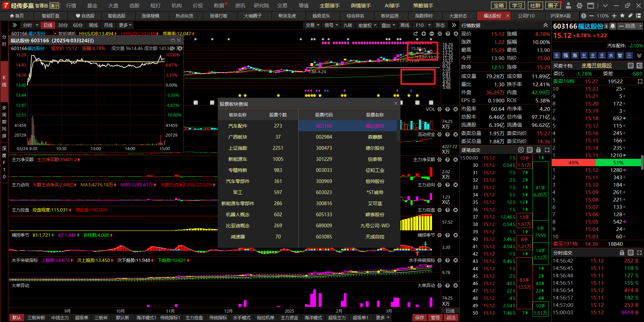Click the red and green 49%/51% ratio bar
Viewport: 644px width, 322px height.
click(596, 163)
